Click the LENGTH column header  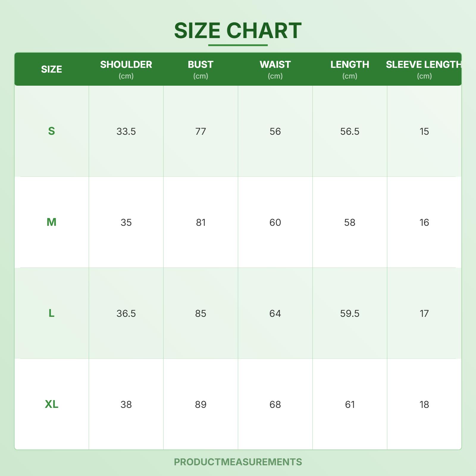click(x=350, y=65)
